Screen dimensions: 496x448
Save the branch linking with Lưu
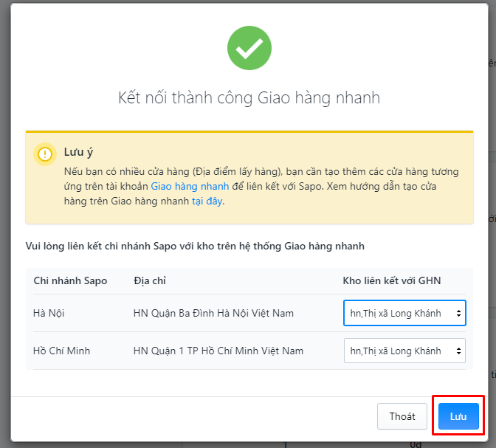(458, 416)
